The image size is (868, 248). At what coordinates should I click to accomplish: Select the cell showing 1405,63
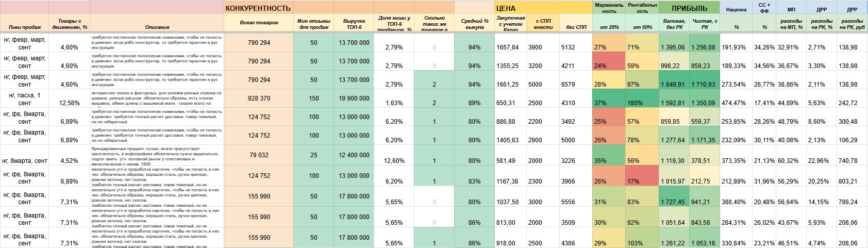(x=510, y=135)
